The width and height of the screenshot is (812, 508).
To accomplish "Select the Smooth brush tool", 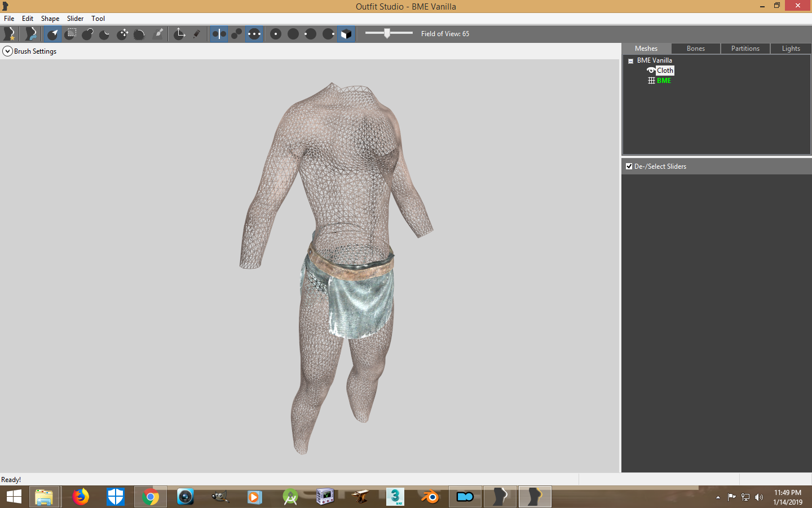I will click(x=140, y=34).
